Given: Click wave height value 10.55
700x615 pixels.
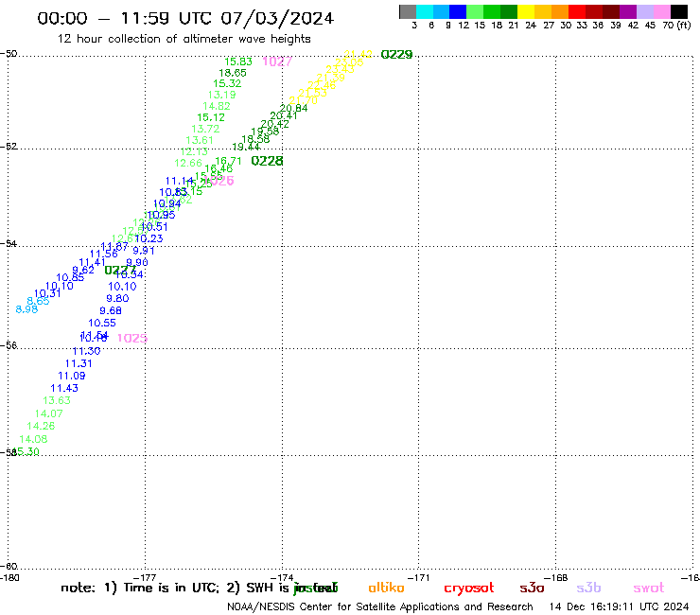Looking at the screenshot, I should 102,323.
